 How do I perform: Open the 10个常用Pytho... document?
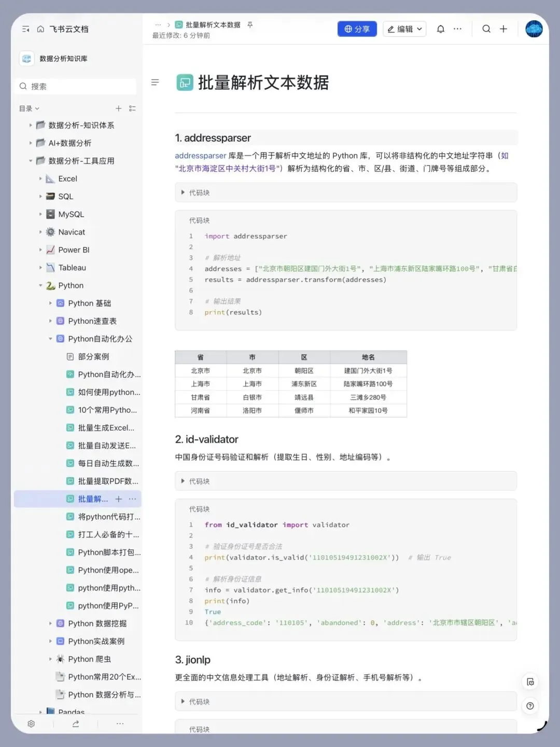pos(107,410)
